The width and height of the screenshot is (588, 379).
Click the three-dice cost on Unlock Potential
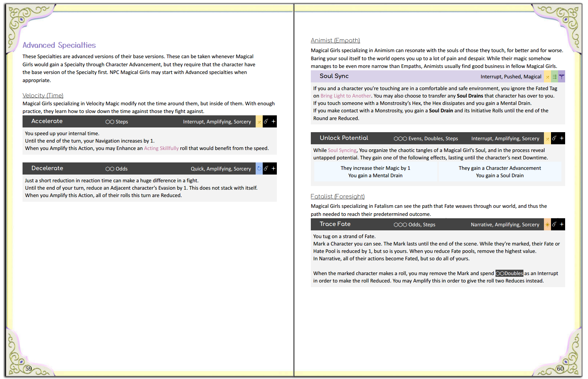point(426,139)
